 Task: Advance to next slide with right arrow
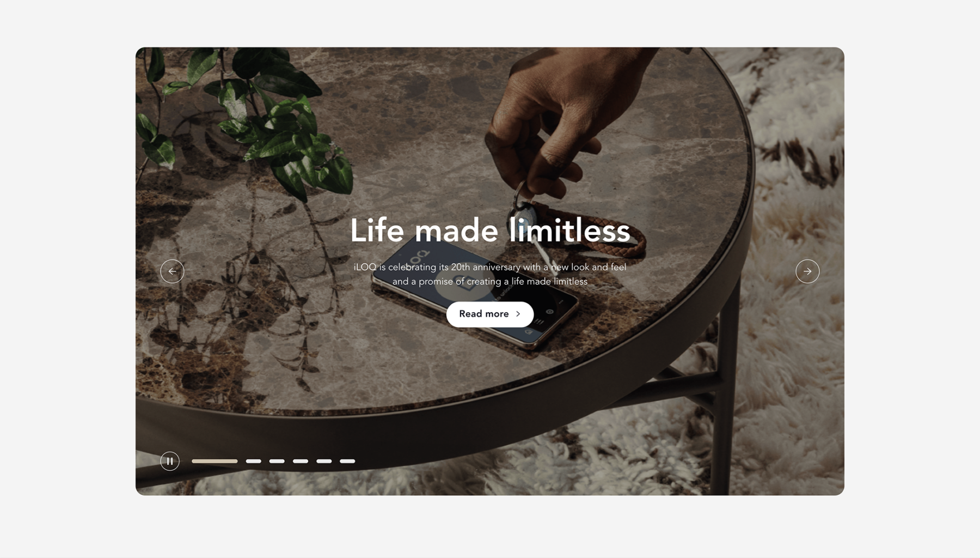tap(807, 271)
